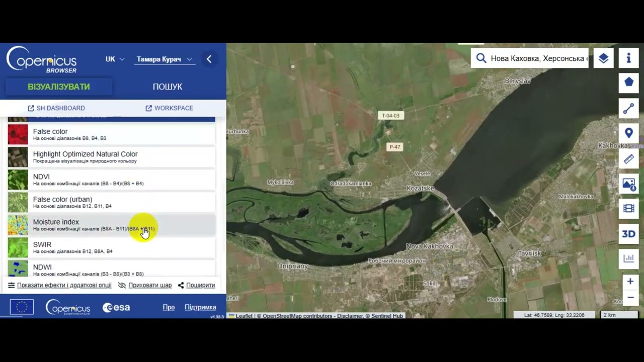The image size is (644, 362).
Task: Open the map layers selector icon
Action: pyautogui.click(x=603, y=58)
